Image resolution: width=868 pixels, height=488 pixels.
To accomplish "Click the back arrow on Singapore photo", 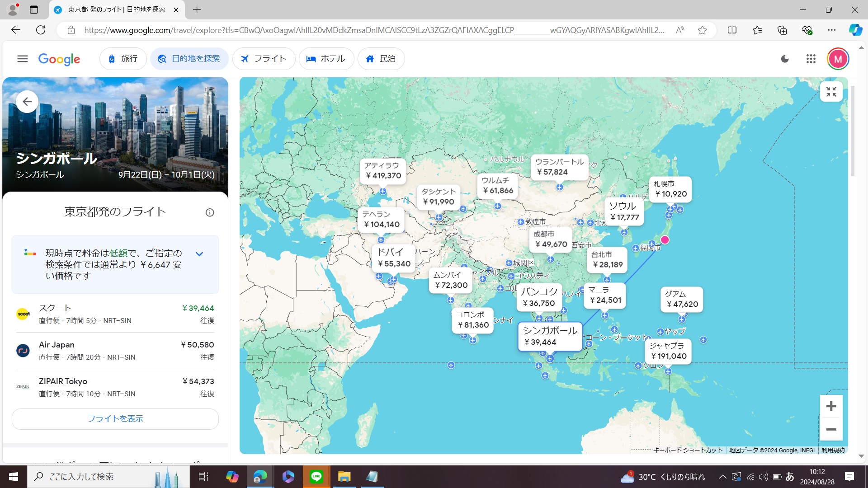I will click(x=27, y=102).
